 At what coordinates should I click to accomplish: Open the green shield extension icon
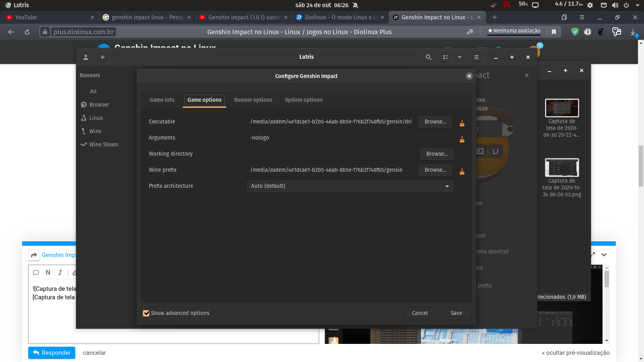click(575, 32)
